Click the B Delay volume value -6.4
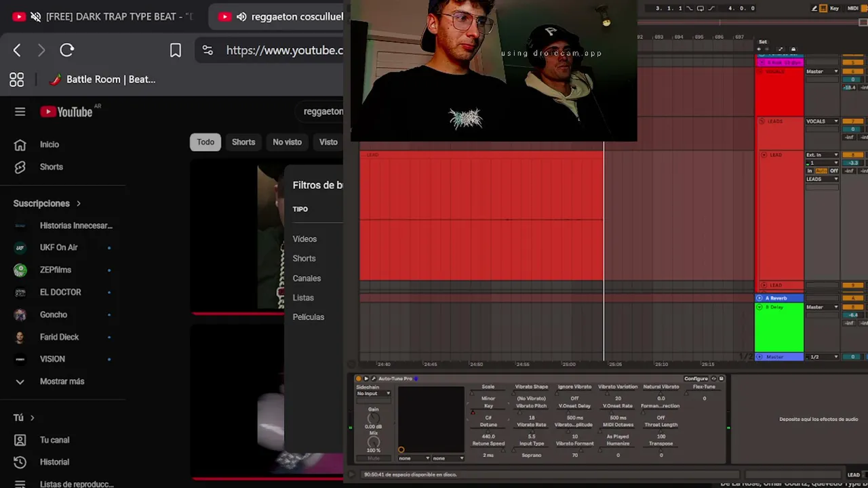Screen dimensions: 868x488 (853, 315)
